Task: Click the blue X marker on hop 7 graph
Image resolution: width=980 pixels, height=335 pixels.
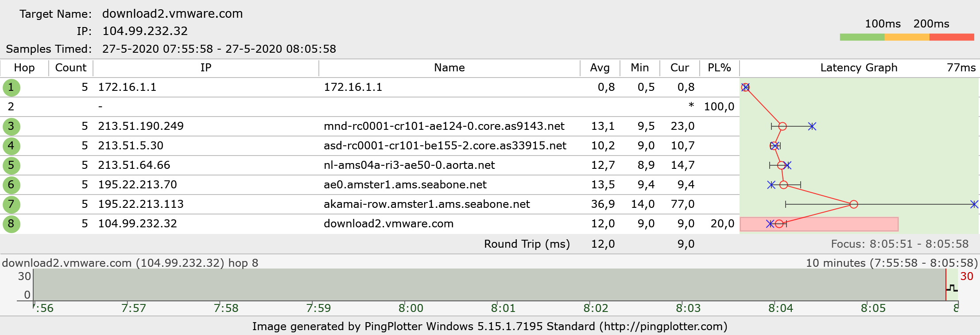Action: click(x=974, y=204)
